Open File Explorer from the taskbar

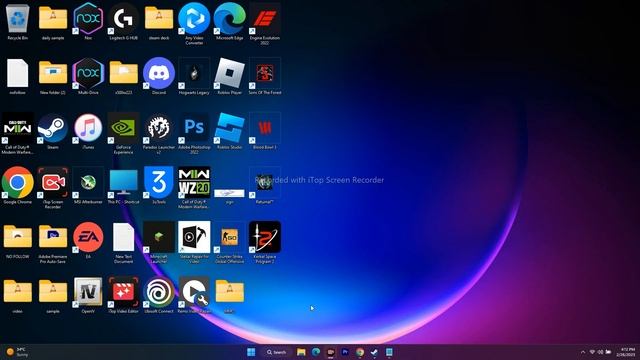click(x=301, y=352)
